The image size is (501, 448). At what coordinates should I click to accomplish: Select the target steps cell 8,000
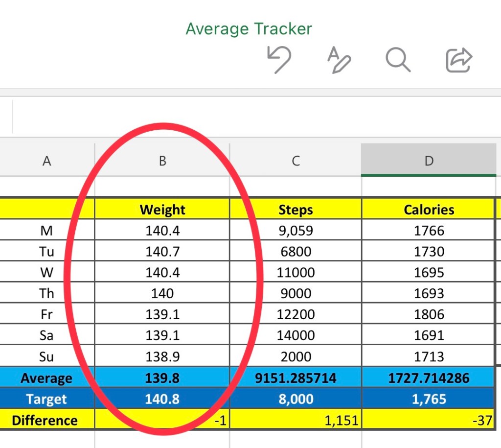pyautogui.click(x=296, y=399)
